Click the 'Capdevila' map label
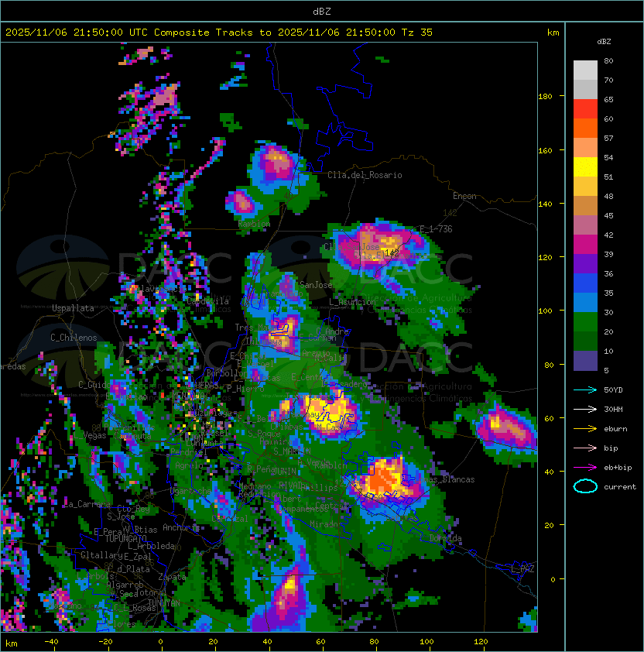The height and width of the screenshot is (652, 644). pyautogui.click(x=207, y=301)
